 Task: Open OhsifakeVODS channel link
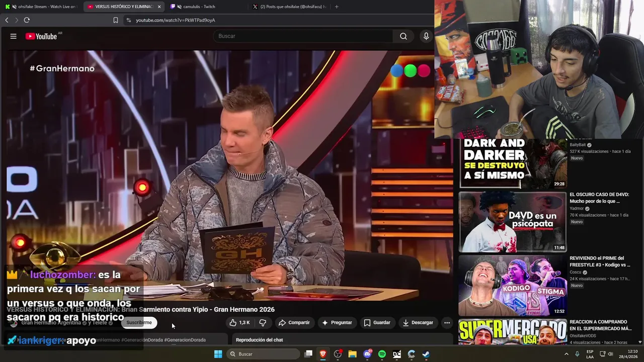coord(583,335)
